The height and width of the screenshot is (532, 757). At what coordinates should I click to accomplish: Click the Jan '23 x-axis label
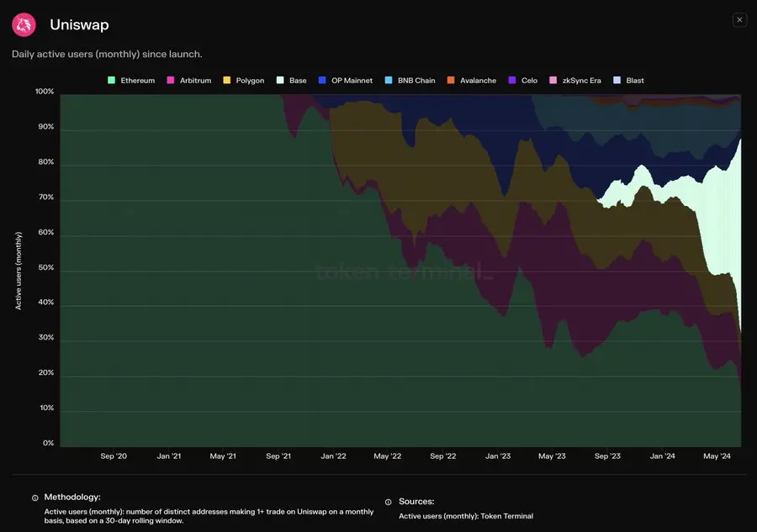pos(498,456)
